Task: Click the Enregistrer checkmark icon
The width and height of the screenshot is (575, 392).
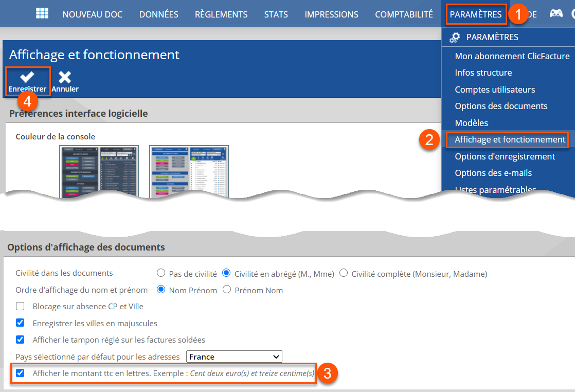Action: pos(27,77)
